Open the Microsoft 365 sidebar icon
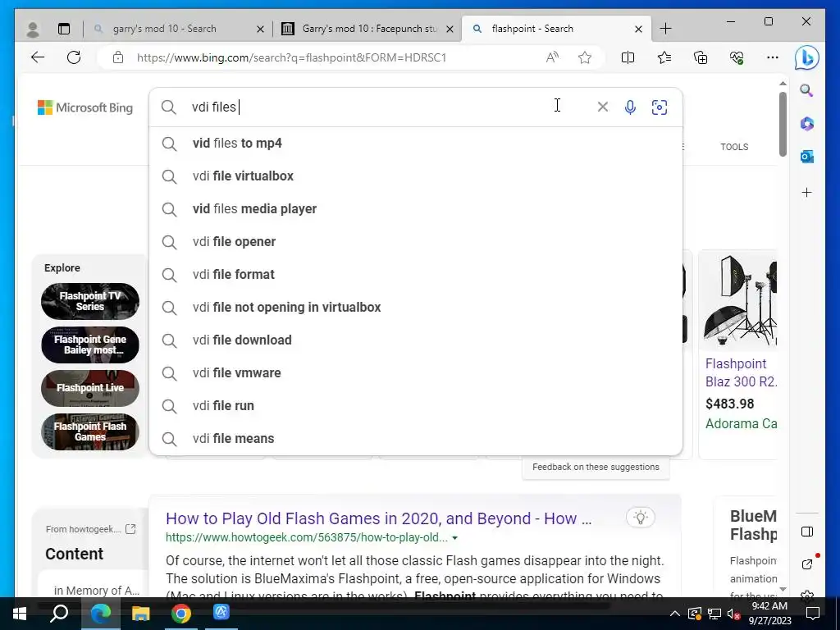The height and width of the screenshot is (630, 840). click(807, 124)
